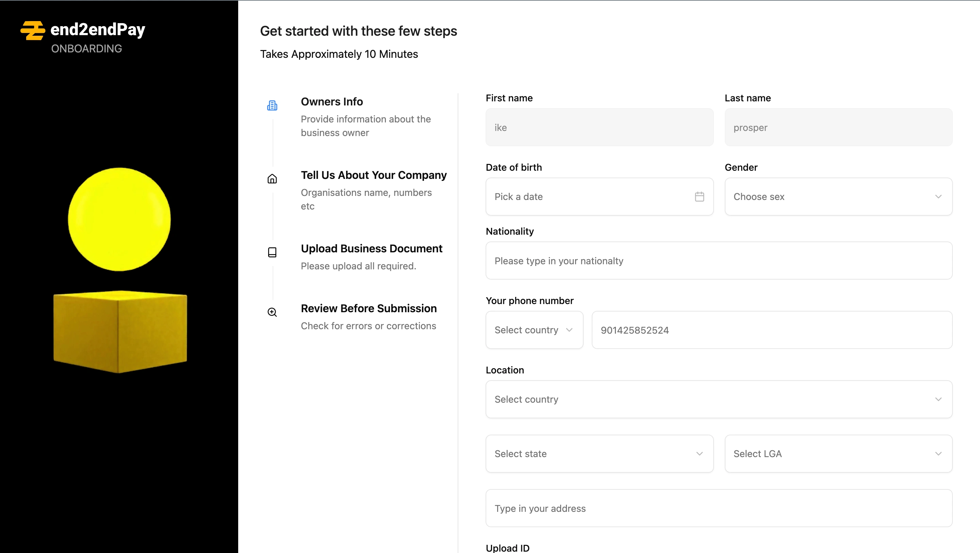Go to Review Before Submission step

(368, 308)
